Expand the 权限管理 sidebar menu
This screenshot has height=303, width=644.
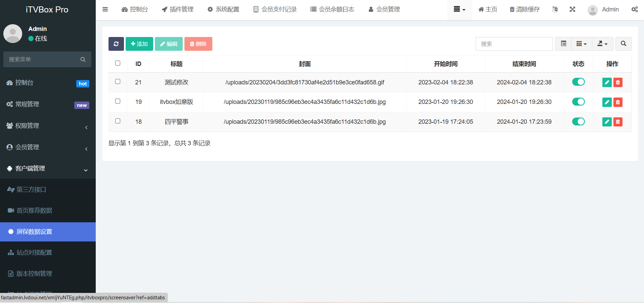48,126
